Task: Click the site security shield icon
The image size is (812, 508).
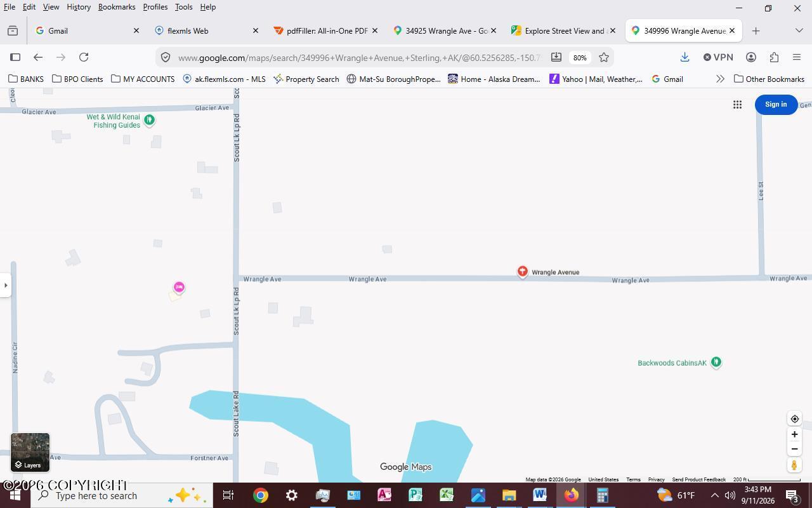Action: tap(166, 57)
